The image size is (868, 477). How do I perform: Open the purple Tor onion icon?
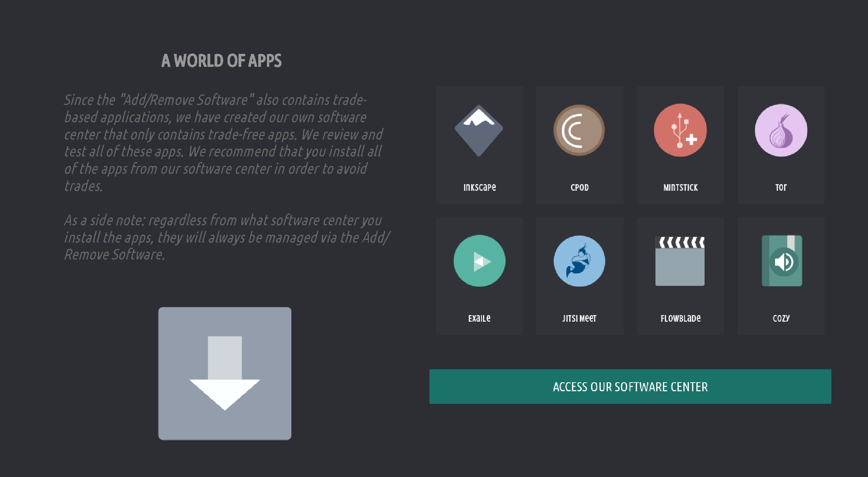tap(781, 130)
